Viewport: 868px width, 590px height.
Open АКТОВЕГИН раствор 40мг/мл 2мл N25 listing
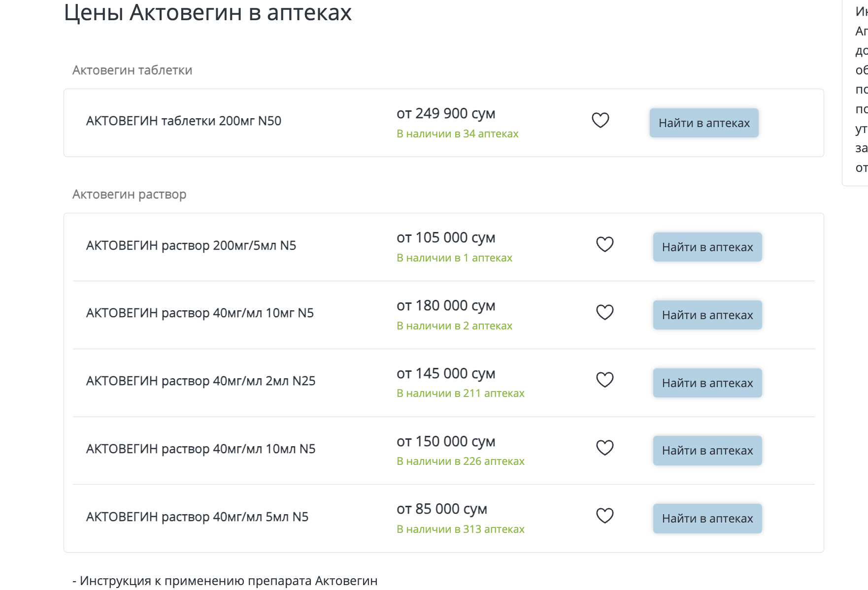[200, 381]
